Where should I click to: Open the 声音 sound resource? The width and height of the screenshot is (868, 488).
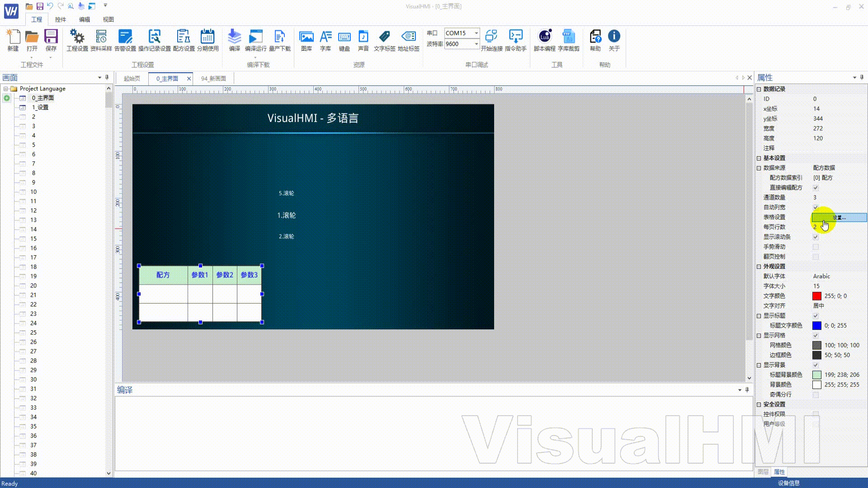363,40
